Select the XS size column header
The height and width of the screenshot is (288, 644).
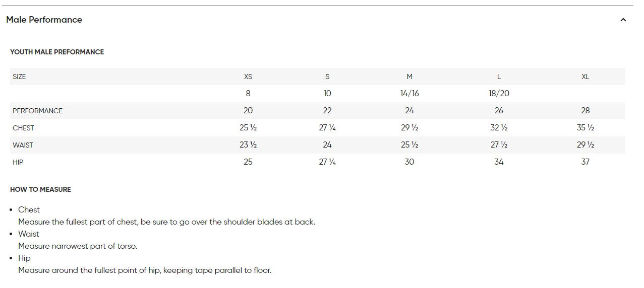pos(248,77)
